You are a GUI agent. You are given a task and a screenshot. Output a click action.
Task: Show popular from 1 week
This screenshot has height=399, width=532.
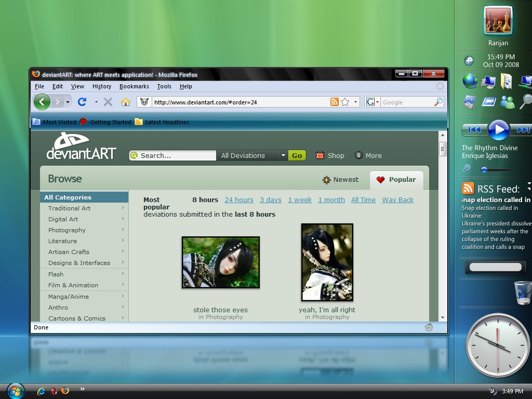click(x=300, y=199)
